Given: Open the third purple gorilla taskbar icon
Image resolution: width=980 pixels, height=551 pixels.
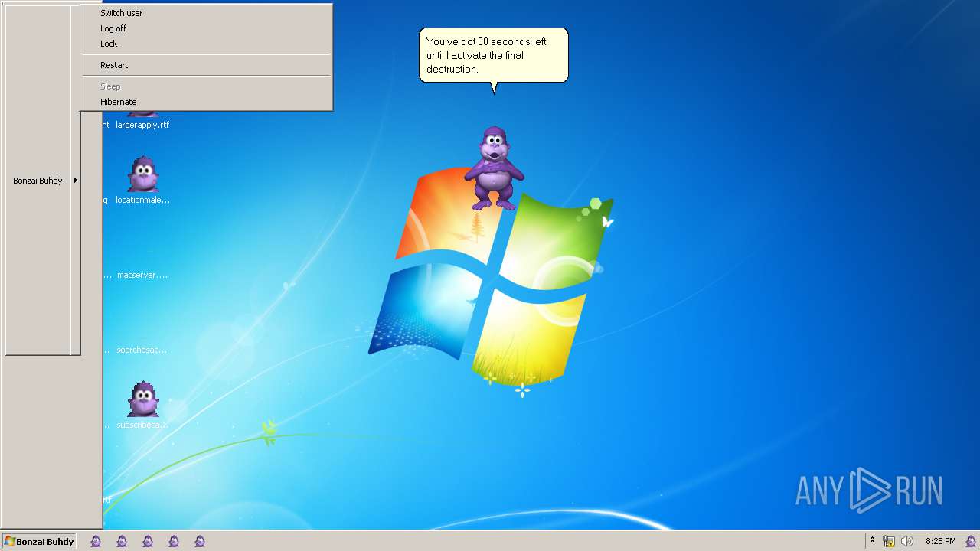Looking at the screenshot, I should [x=148, y=541].
